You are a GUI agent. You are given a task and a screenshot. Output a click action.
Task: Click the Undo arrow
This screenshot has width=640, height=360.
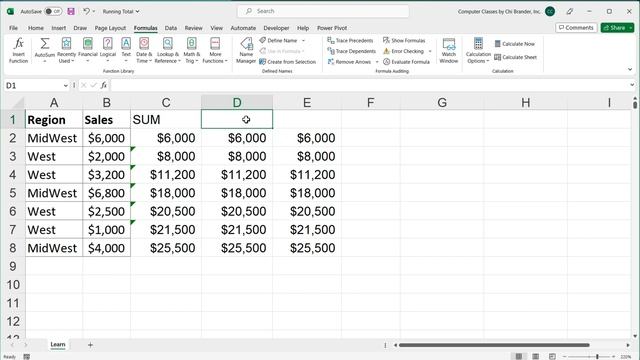(86, 11)
